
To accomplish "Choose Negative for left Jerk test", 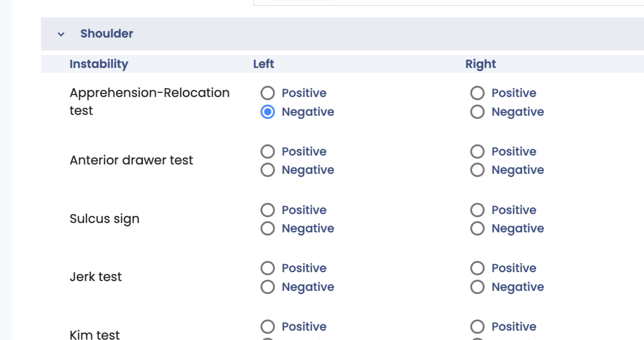I will tap(267, 287).
